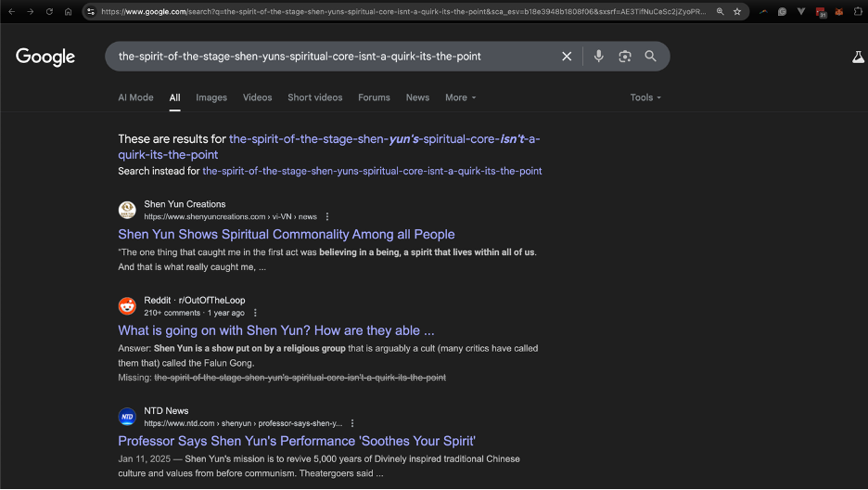Click the ntd.com breadcrumb URL

click(x=243, y=423)
